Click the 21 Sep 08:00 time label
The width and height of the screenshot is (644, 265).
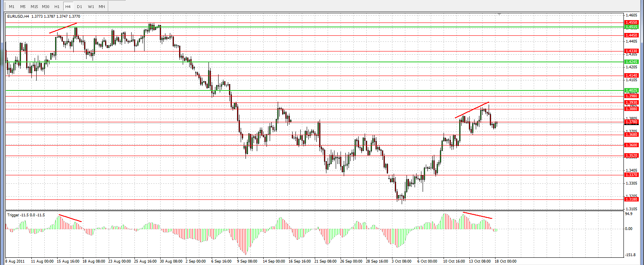tap(326, 261)
